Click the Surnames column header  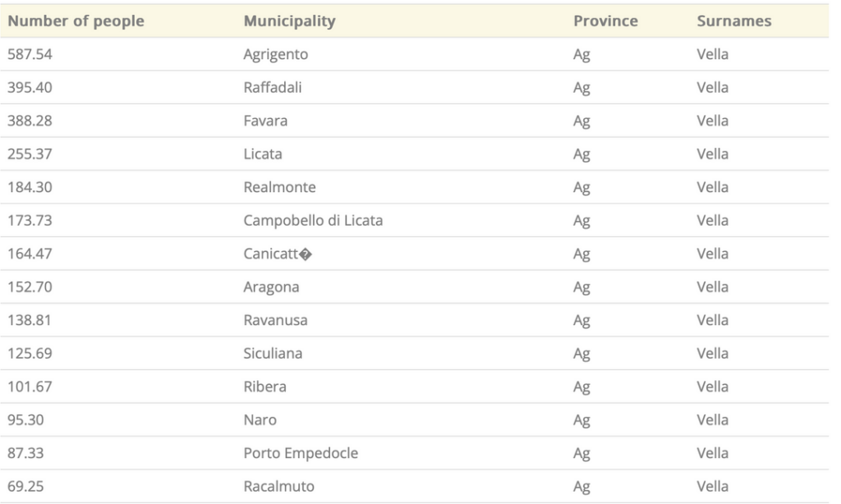(x=733, y=21)
